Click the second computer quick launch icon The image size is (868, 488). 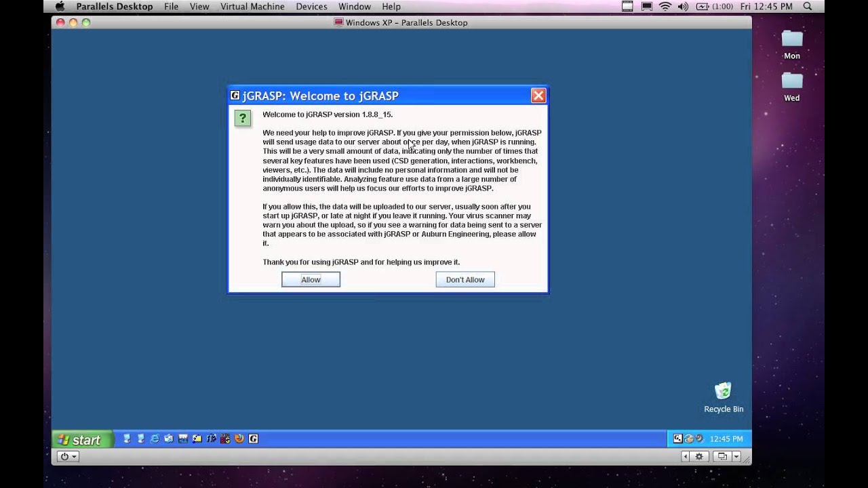[140, 439]
